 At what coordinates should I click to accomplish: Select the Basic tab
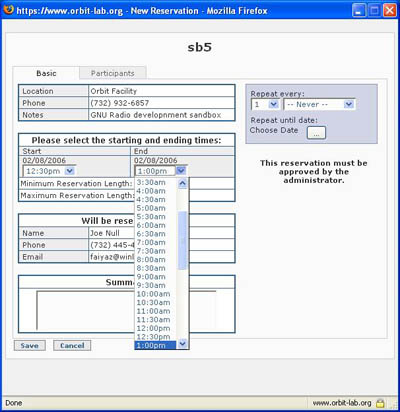[x=46, y=73]
